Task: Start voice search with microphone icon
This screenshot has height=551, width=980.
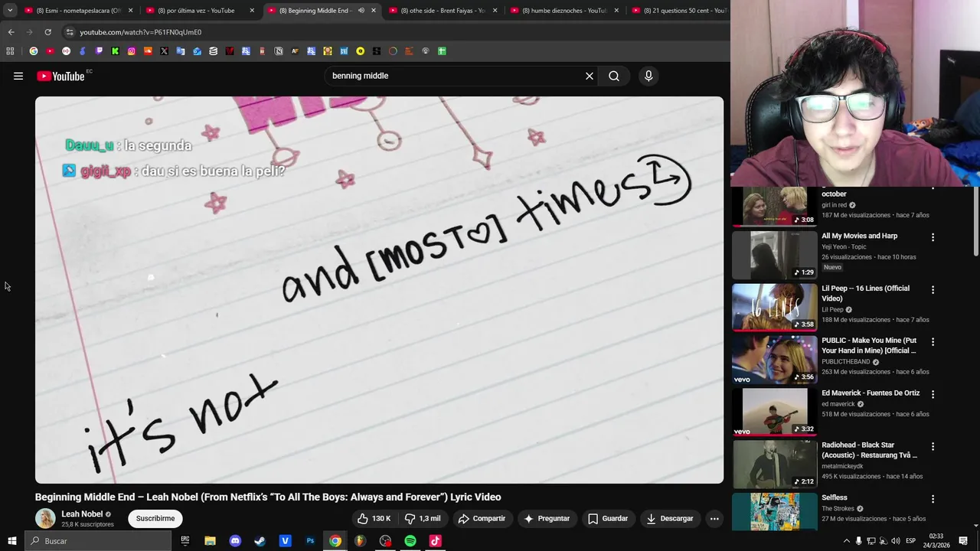Action: pyautogui.click(x=648, y=76)
